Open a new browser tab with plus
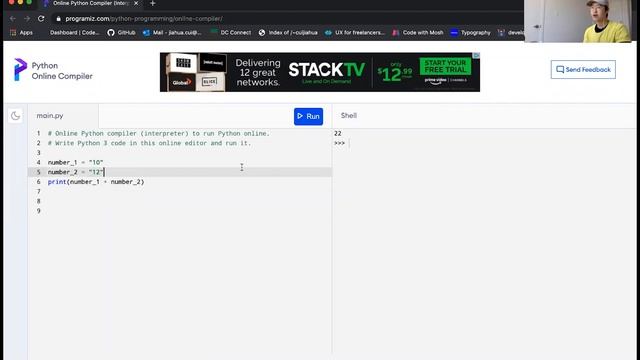 click(x=153, y=3)
